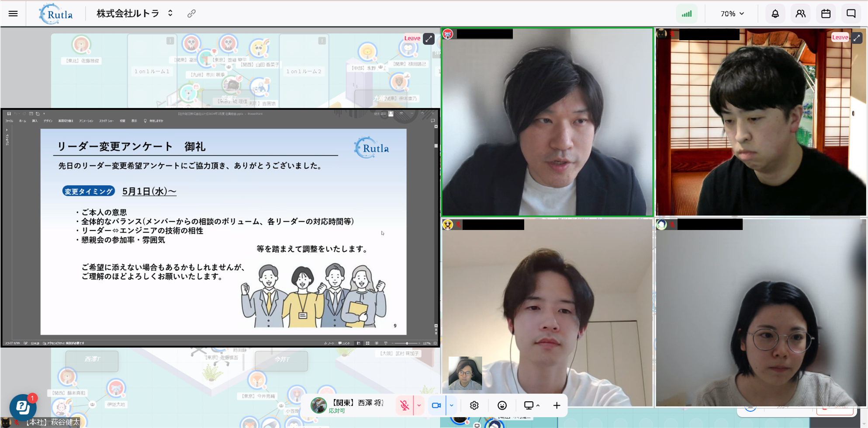Open the hamburger main menu
This screenshot has width=868, height=428.
click(x=13, y=14)
